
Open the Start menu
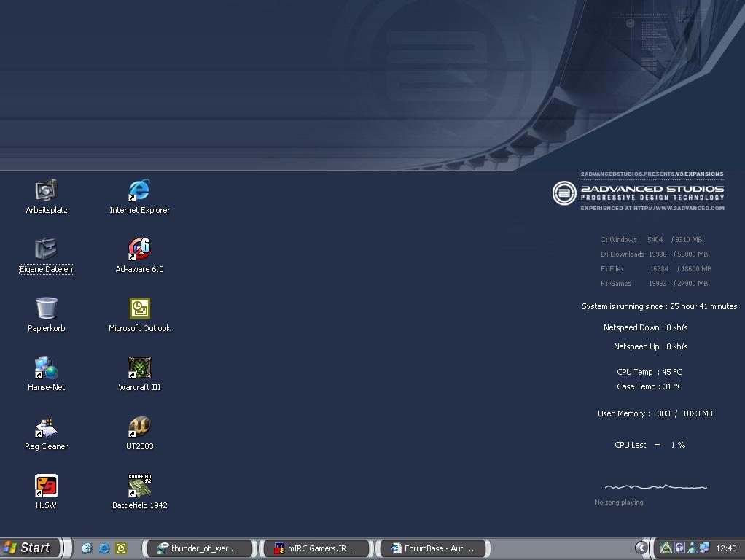(x=30, y=548)
